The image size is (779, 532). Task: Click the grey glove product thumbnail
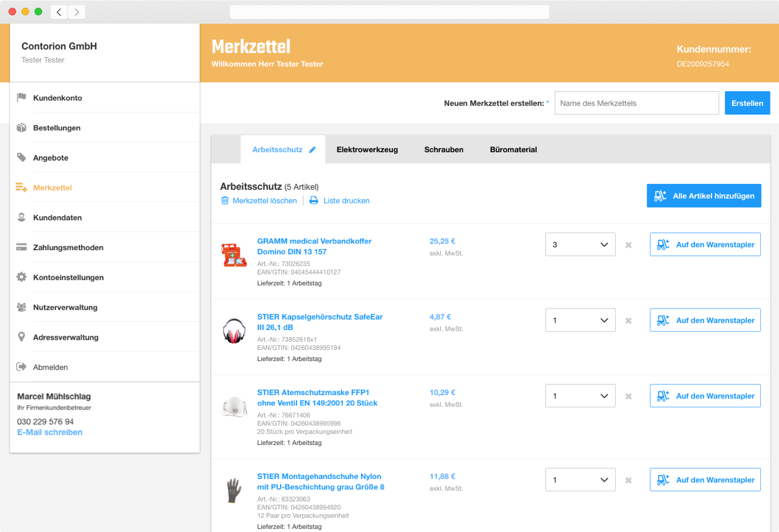pyautogui.click(x=234, y=490)
